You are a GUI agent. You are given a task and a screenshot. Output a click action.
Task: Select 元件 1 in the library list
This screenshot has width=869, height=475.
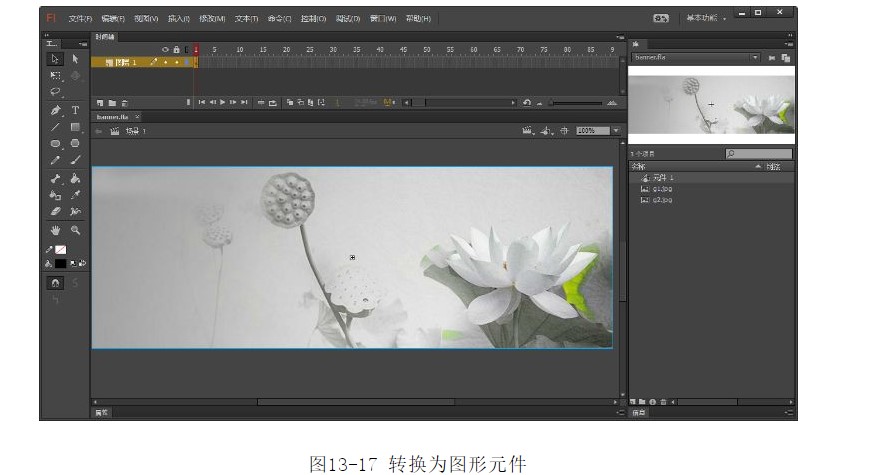[663, 178]
